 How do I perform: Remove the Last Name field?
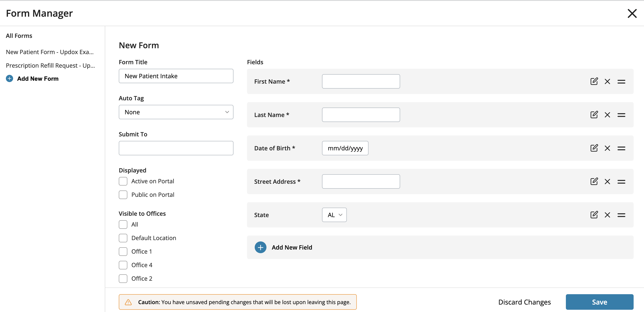click(607, 115)
